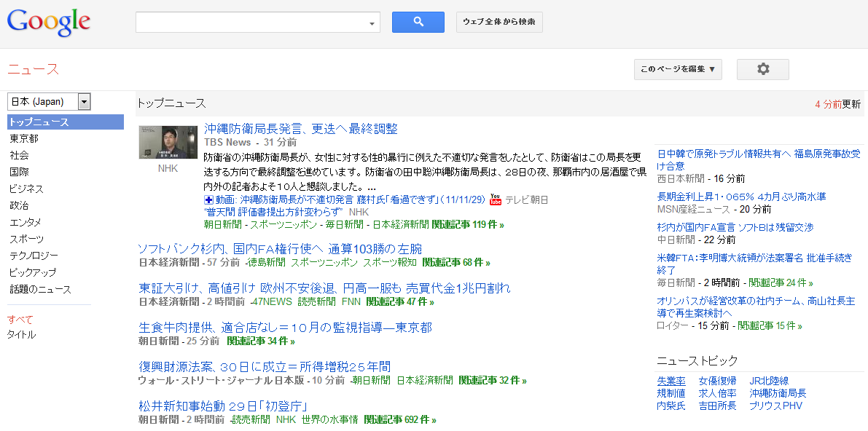Select トップニュース in the sidebar

[x=66, y=122]
